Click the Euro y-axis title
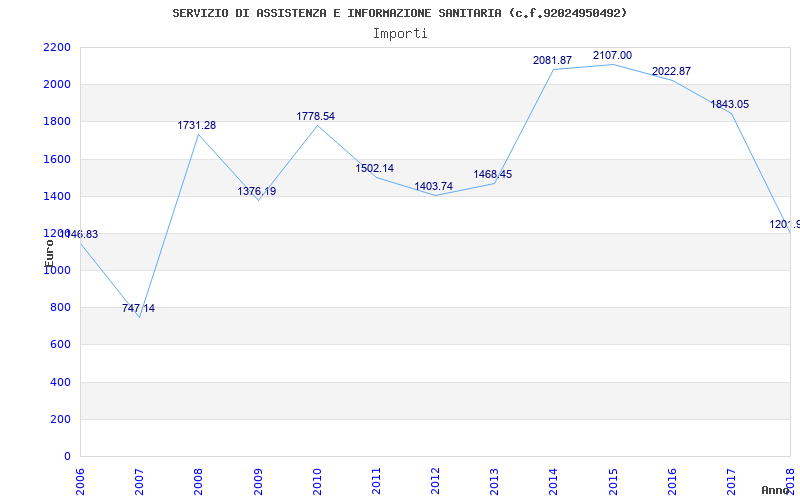The image size is (800, 500). coord(49,253)
